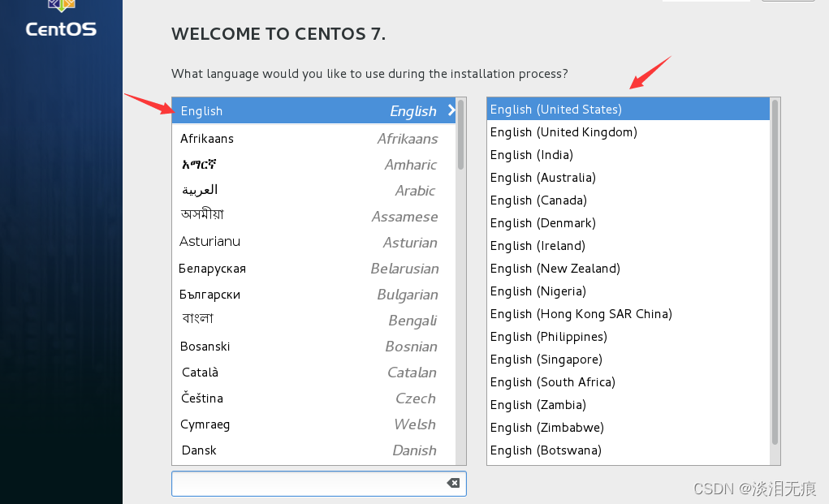This screenshot has width=829, height=504.
Task: Select Cymraeg Welsh language row
Action: tap(313, 424)
